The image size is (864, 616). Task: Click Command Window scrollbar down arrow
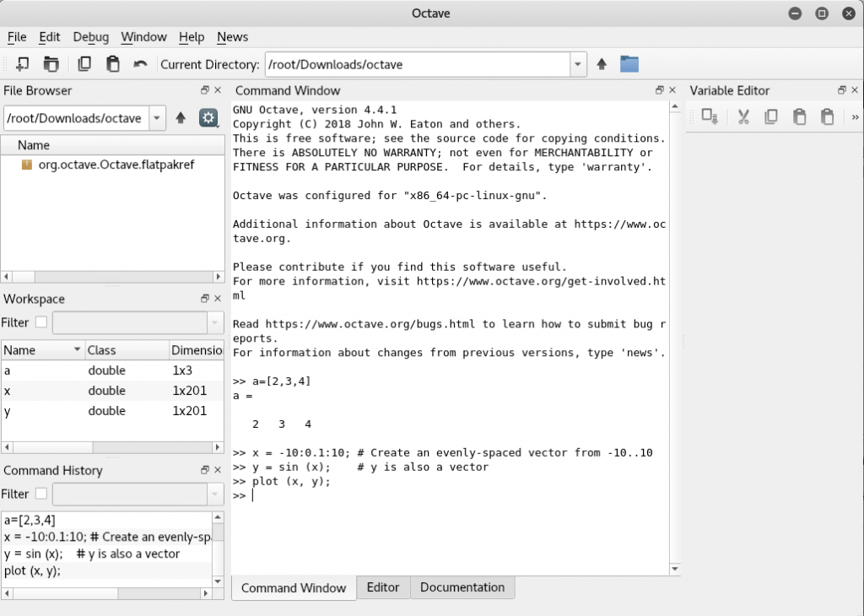point(675,569)
